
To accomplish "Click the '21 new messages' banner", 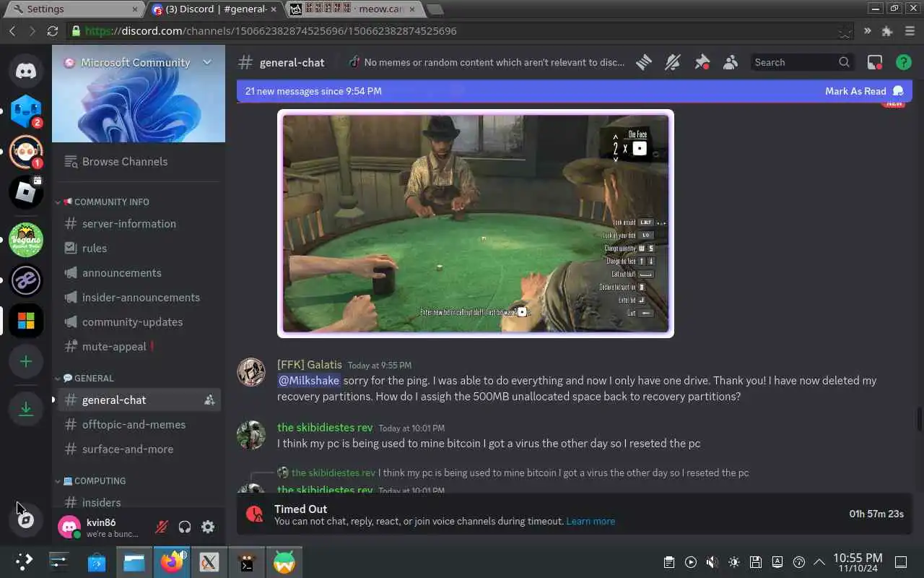I will coord(575,91).
